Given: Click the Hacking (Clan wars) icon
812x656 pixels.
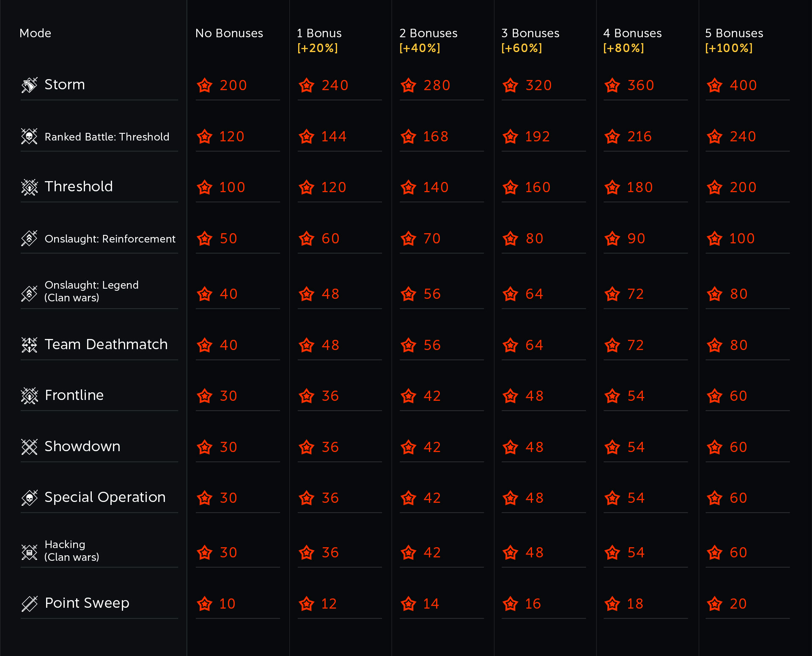Looking at the screenshot, I should (x=30, y=552).
